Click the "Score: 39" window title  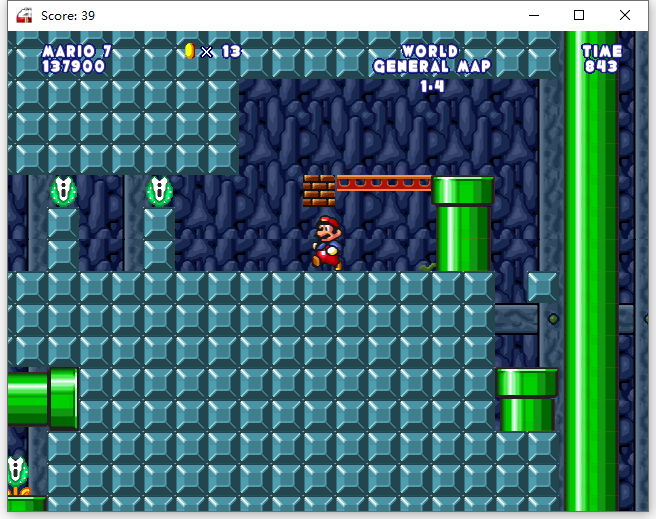point(68,15)
